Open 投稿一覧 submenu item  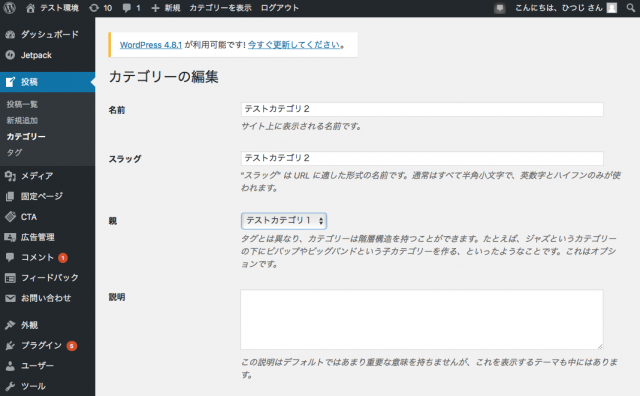[22, 105]
